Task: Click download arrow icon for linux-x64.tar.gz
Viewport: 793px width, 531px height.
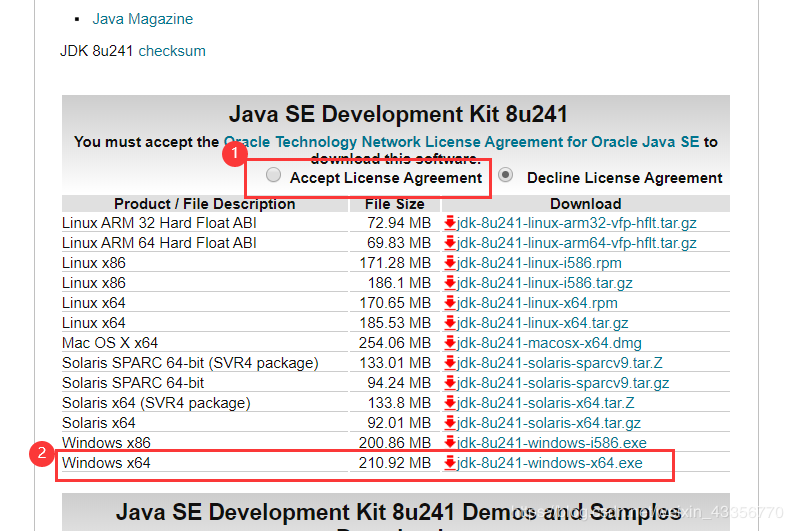Action: pos(450,323)
